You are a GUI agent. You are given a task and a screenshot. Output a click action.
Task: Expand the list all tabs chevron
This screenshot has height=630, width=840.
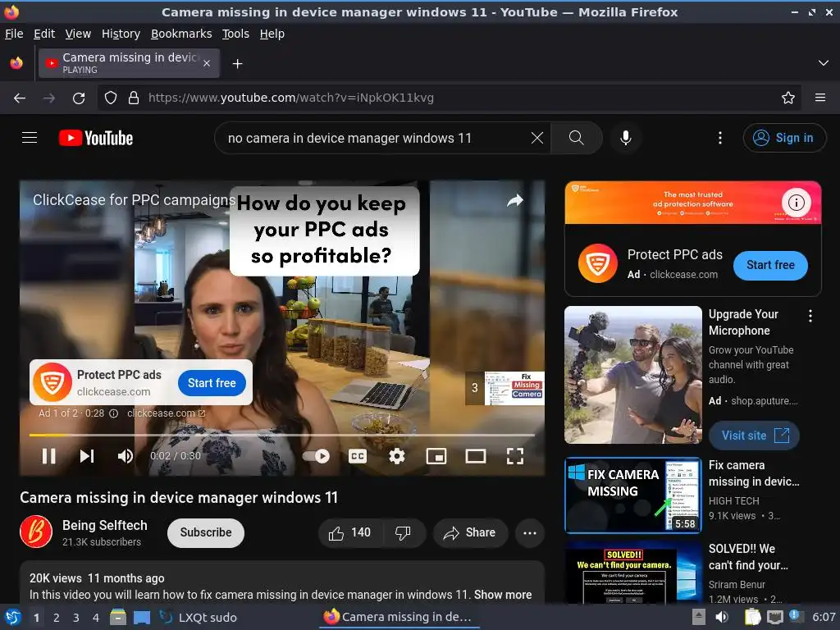point(823,63)
